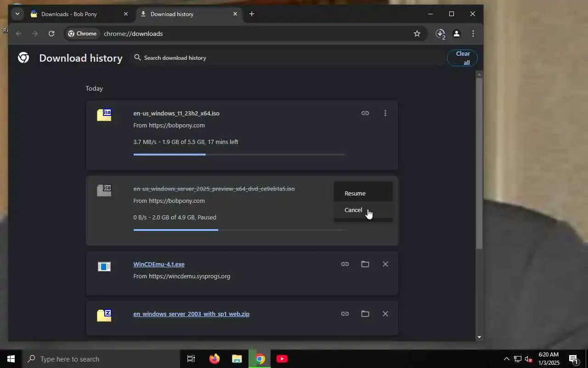Click the Chrome logo beside Download history
The width and height of the screenshot is (588, 368).
23,57
